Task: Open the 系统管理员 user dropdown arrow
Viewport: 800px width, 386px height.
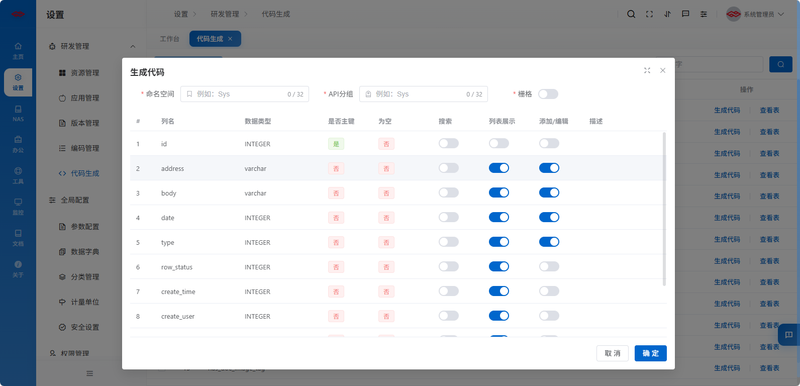Action: (x=781, y=14)
